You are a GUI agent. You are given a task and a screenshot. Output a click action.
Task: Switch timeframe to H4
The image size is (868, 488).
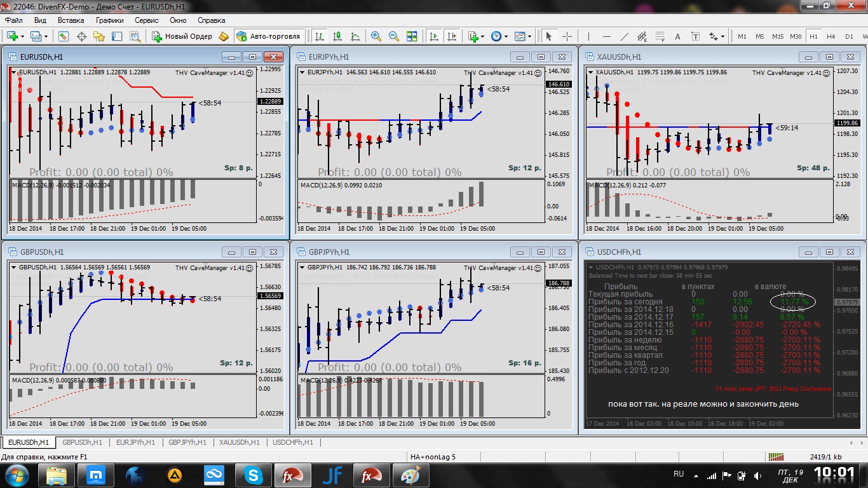[831, 36]
